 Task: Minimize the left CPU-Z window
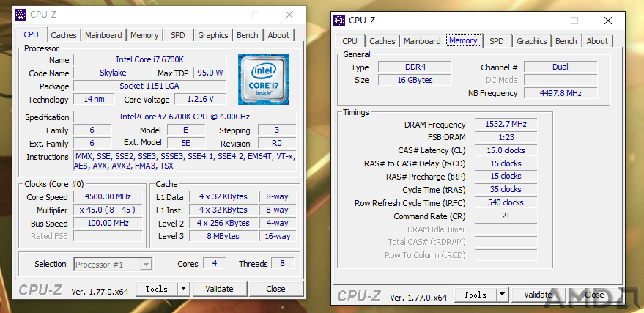[x=223, y=15]
